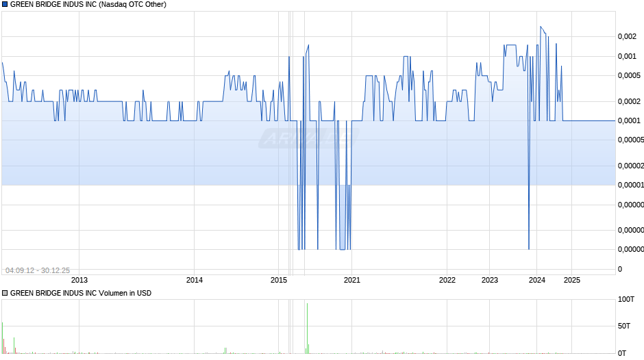
Task: Click the '0T' volume axis label
Action: tap(622, 353)
